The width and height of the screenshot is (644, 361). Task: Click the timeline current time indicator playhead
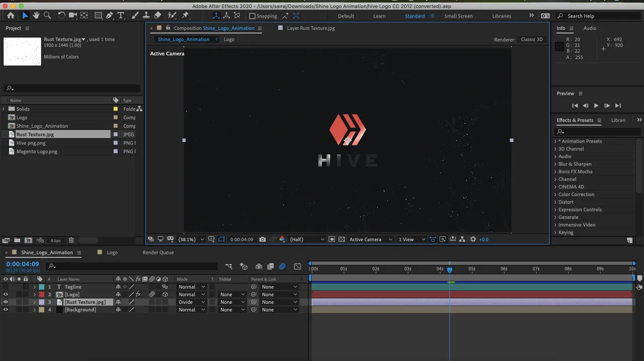(x=450, y=270)
